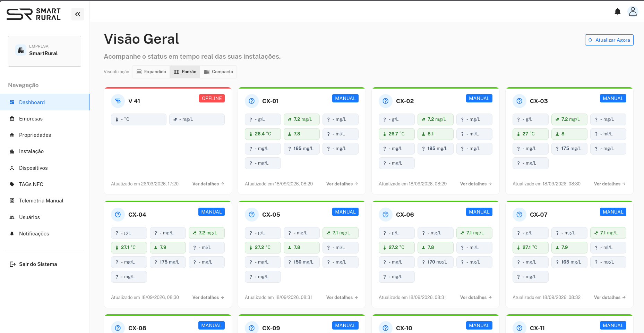Switch to Compacta view

point(218,72)
